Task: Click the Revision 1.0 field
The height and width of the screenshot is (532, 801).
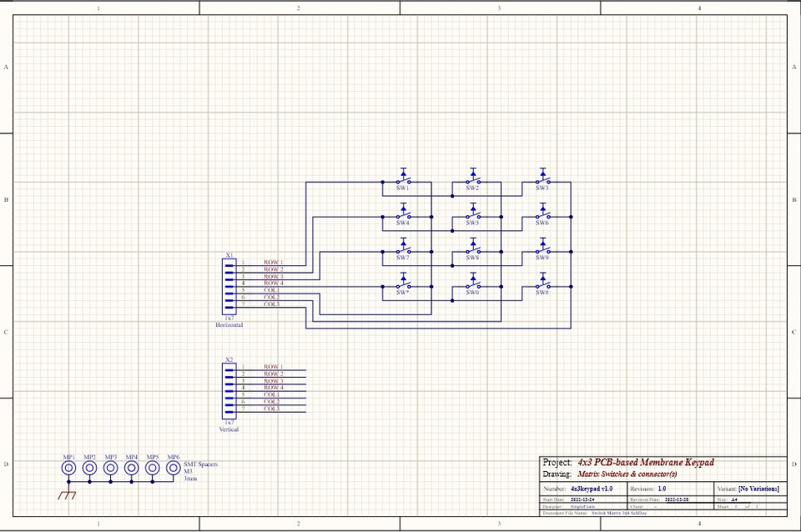Action: coord(662,488)
